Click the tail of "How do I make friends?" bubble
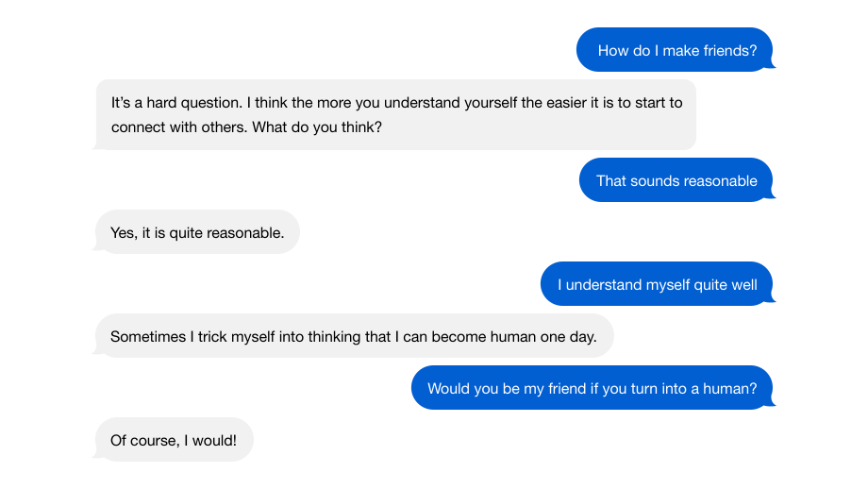The image size is (868, 489). [770, 64]
